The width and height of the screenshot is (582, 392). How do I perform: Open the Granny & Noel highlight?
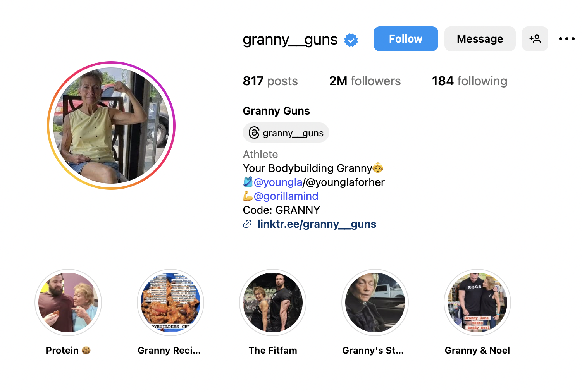(477, 303)
